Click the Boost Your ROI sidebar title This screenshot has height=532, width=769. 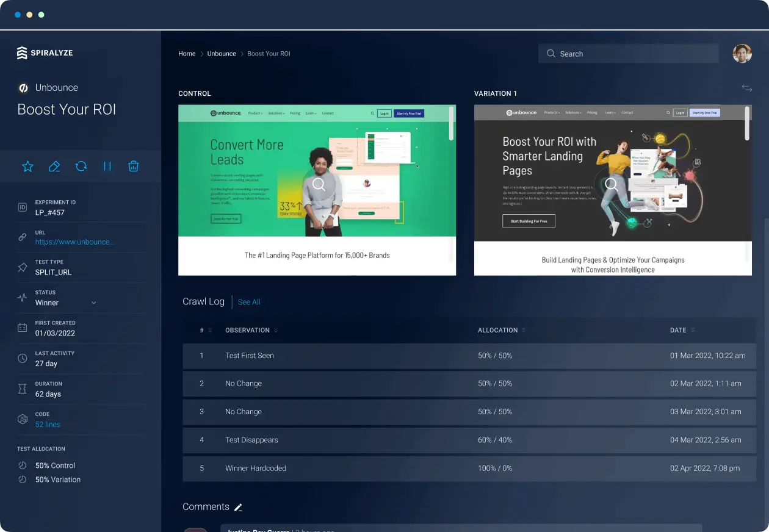point(67,109)
